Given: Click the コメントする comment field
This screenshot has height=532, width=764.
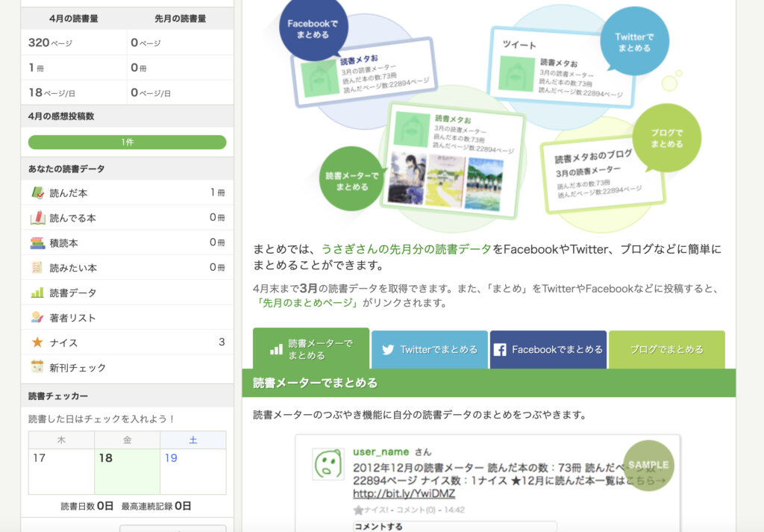Looking at the screenshot, I should [454, 526].
